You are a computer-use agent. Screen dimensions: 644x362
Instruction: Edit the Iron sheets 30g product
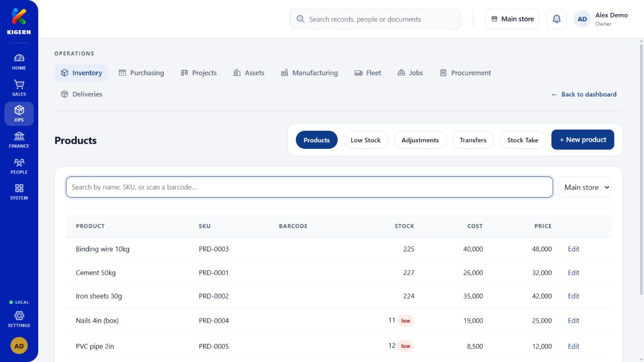[x=574, y=296]
